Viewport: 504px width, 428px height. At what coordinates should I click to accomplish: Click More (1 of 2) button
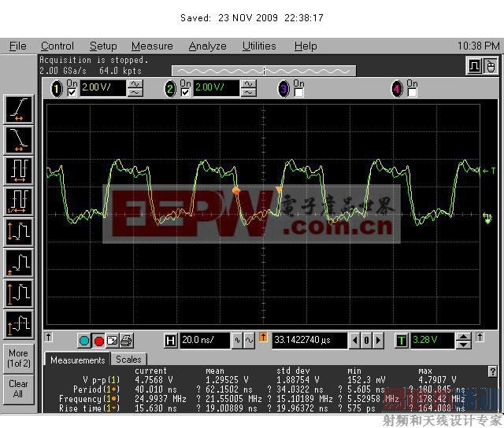(x=19, y=358)
